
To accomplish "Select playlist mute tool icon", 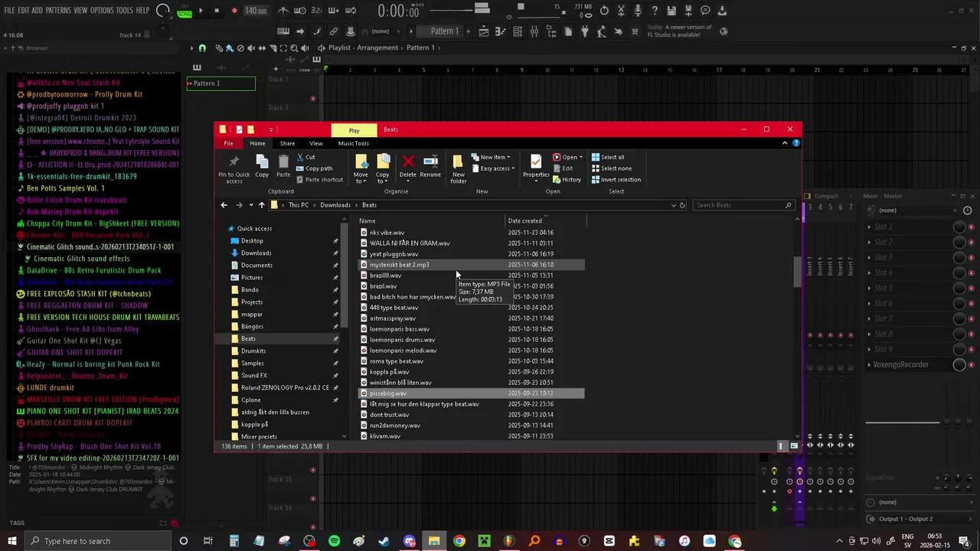I will [250, 48].
